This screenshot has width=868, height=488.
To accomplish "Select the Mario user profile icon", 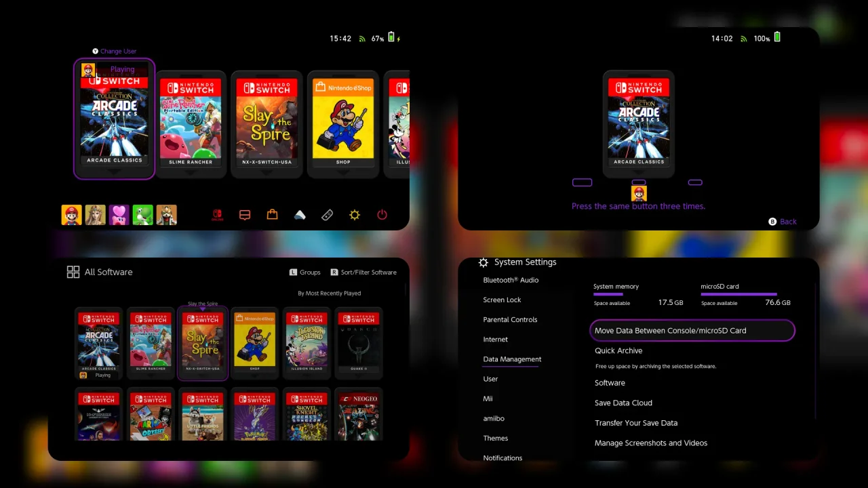I will [x=71, y=215].
